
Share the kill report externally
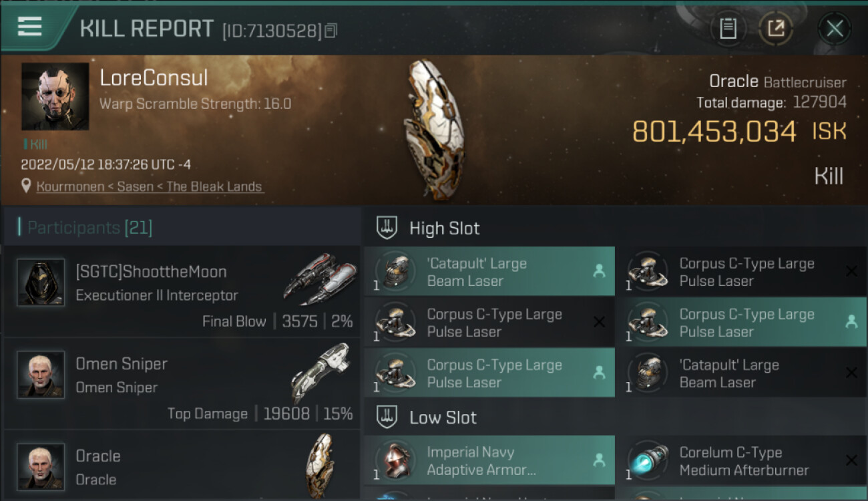point(775,28)
